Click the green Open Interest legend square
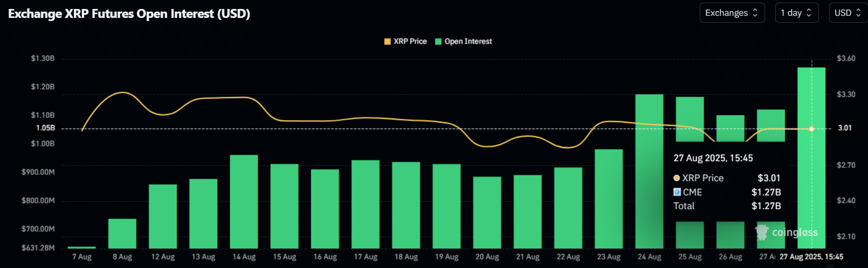This screenshot has height=268, width=868. pos(438,42)
